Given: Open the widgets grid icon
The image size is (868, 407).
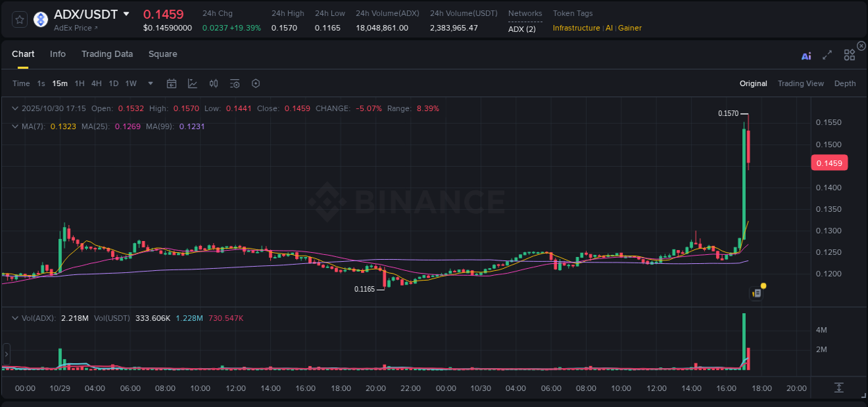Looking at the screenshot, I should tap(849, 55).
